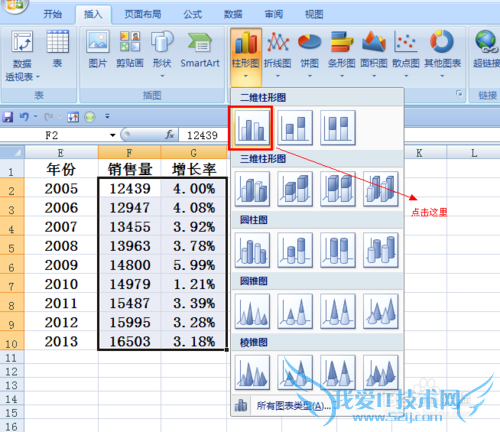Image resolution: width=500 pixels, height=432 pixels.
Task: Open the 饼图 pie chart menu
Action: tap(310, 55)
